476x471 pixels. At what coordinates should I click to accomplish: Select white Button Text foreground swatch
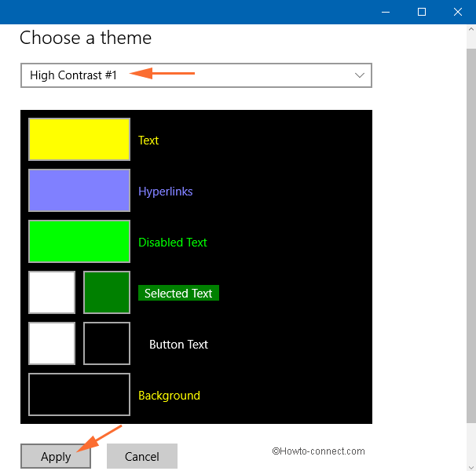(x=52, y=343)
